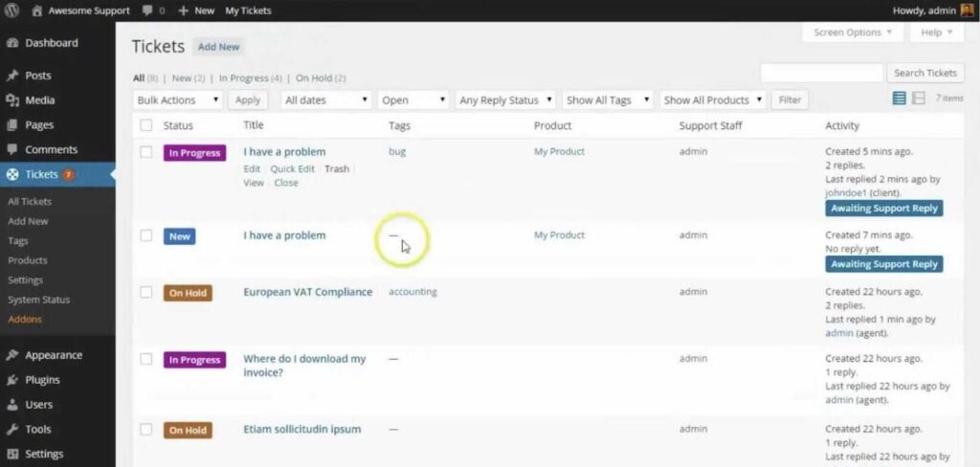The image size is (980, 467).
Task: Click the Plugins sidebar icon
Action: click(12, 380)
